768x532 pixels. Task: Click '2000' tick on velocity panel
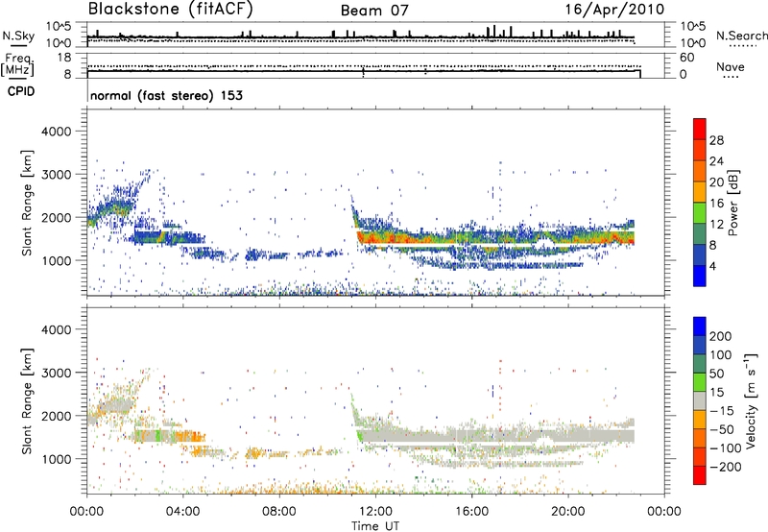point(57,416)
